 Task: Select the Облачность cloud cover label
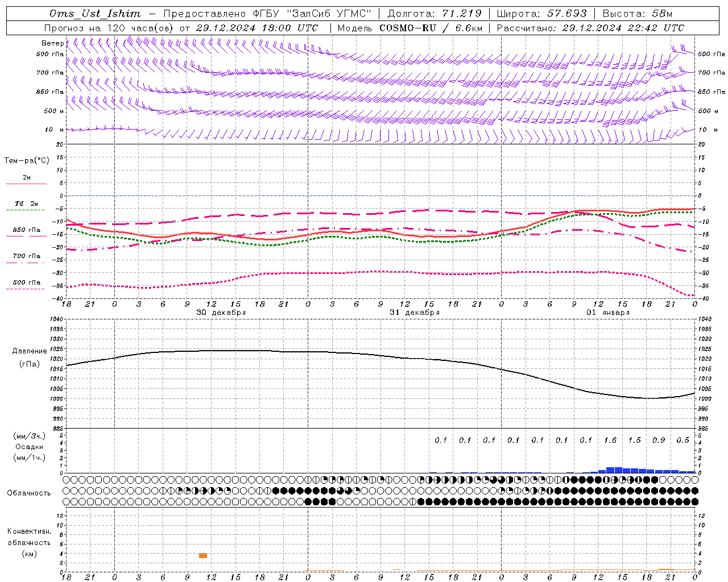point(29,493)
